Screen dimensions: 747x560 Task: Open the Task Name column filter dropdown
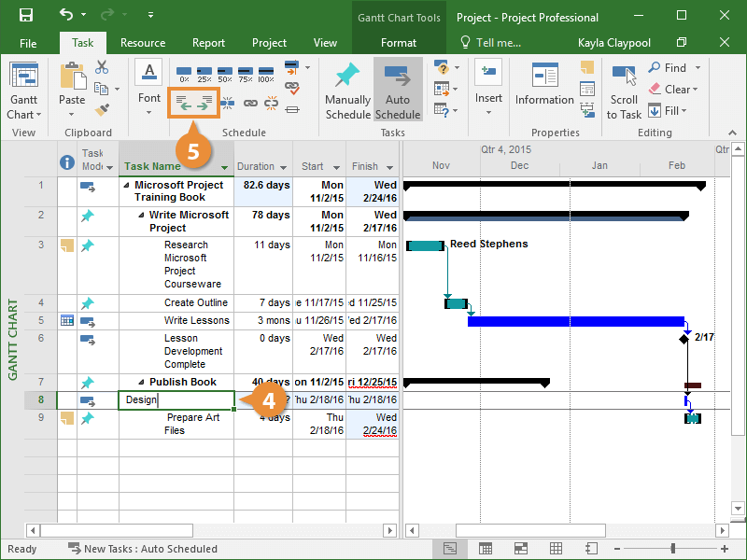click(x=224, y=168)
